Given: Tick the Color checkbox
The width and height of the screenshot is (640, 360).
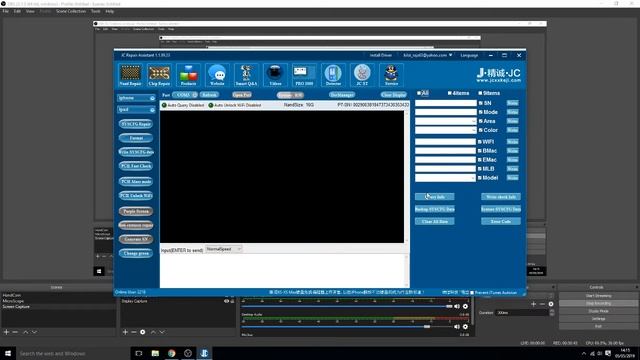Looking at the screenshot, I should tap(480, 130).
